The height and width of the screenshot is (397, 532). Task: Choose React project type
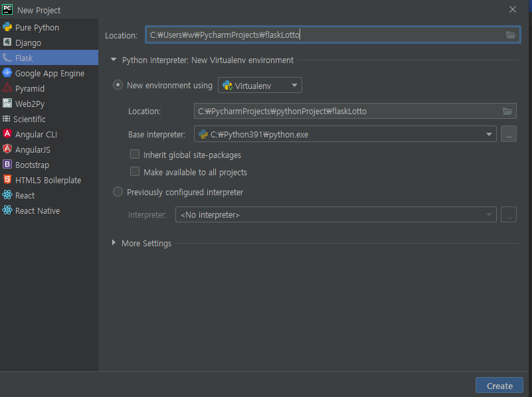[x=49, y=195]
